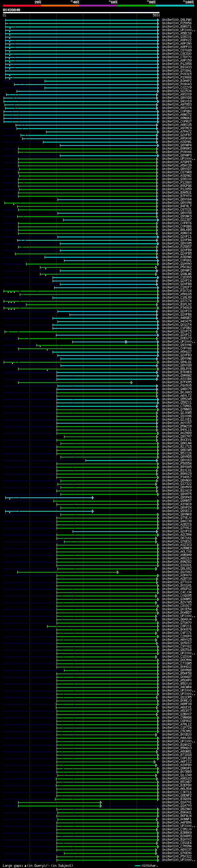The height and width of the screenshot is (868, 197).
Task: Select label UniRef100_Q37174
Action: 176,301
